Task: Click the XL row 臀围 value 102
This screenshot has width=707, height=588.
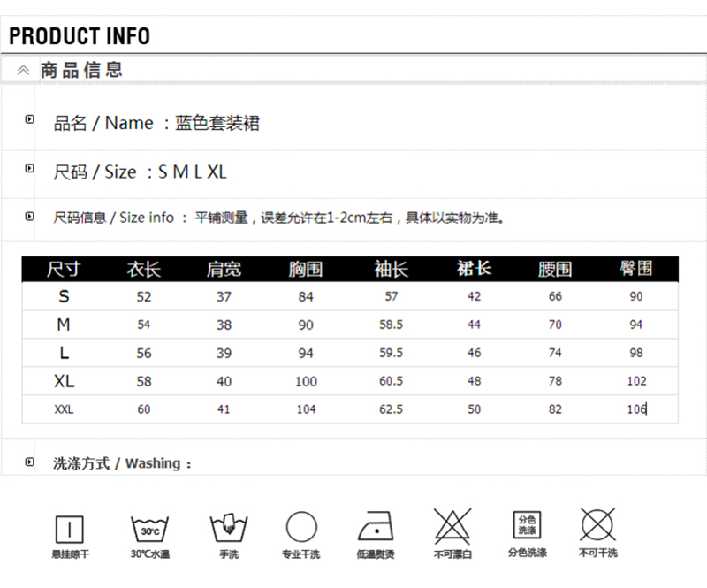Action: click(636, 381)
